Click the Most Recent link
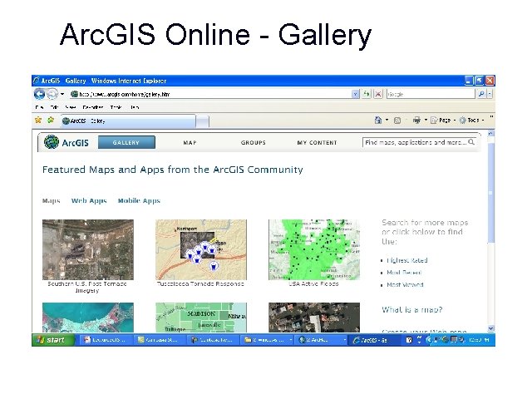This screenshot has height=399, width=532. (404, 273)
